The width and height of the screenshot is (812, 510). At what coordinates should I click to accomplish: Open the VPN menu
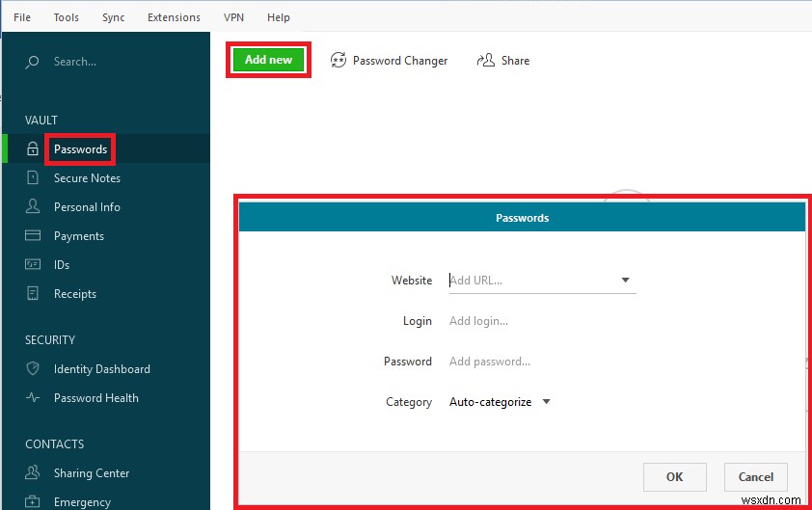(x=233, y=17)
